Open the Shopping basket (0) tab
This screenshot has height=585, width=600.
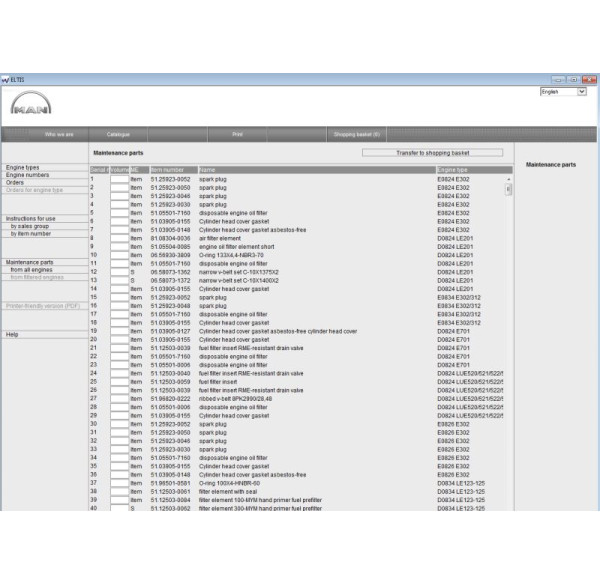pyautogui.click(x=357, y=132)
